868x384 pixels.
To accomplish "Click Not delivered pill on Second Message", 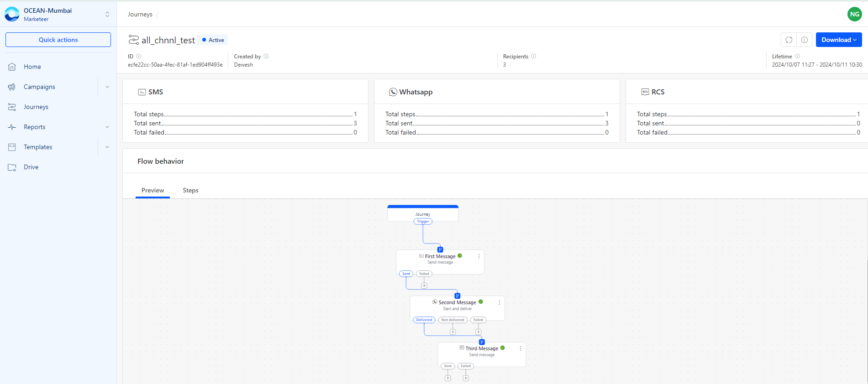I will coord(452,320).
